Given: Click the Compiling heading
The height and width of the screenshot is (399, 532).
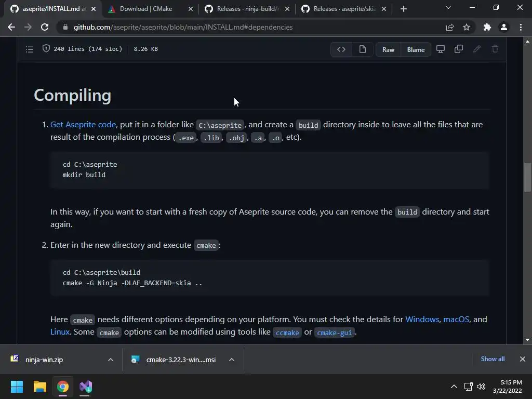Looking at the screenshot, I should tap(73, 96).
